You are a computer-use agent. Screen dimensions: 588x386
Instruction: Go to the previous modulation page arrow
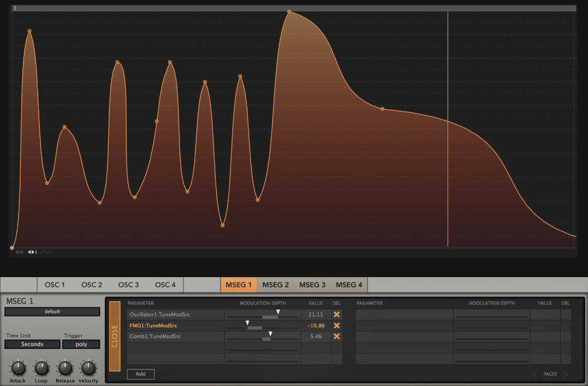535,374
